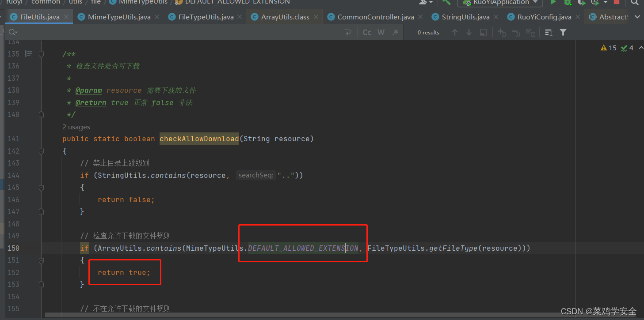Open Search Everywhere magnifier icon
This screenshot has width=644, height=320.
635,2
